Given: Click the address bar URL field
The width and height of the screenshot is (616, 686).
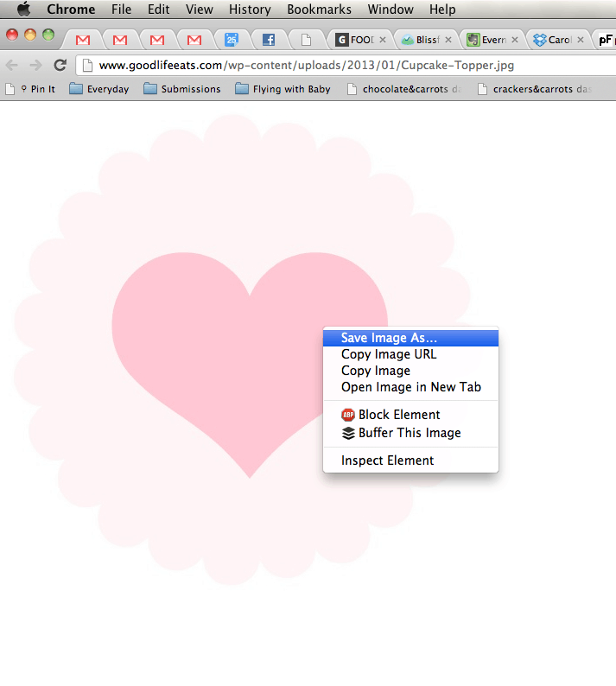Looking at the screenshot, I should 346,65.
